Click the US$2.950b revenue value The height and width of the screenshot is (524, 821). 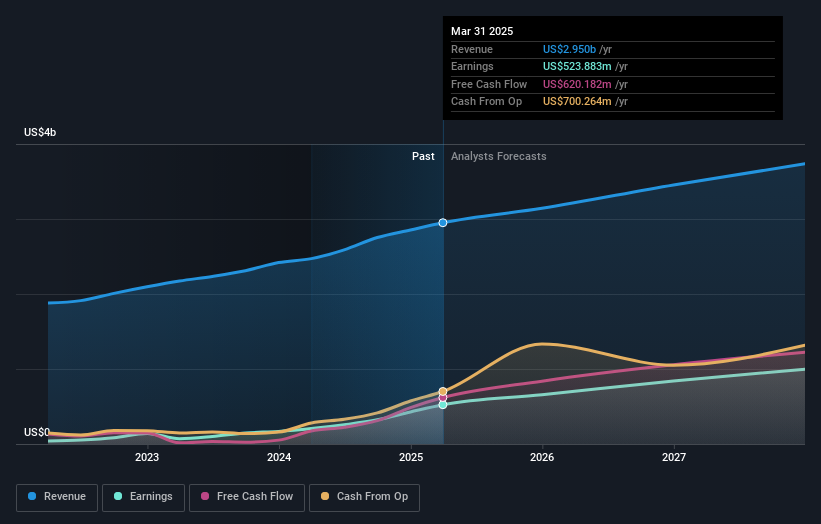[569, 49]
